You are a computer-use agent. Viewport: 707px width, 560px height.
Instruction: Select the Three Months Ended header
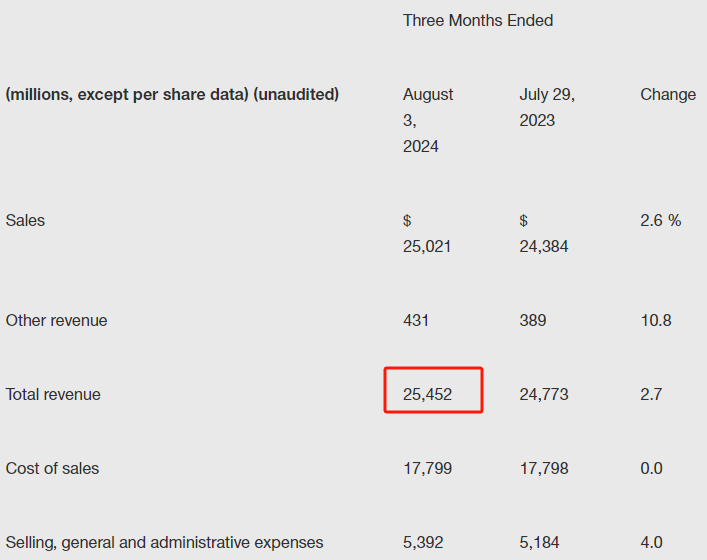(478, 21)
